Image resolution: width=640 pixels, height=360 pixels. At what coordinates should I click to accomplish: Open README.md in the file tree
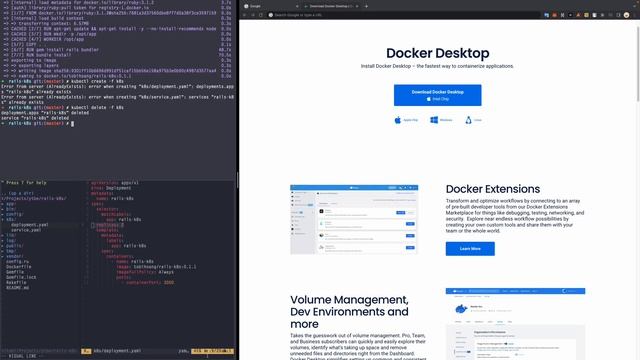click(x=18, y=288)
